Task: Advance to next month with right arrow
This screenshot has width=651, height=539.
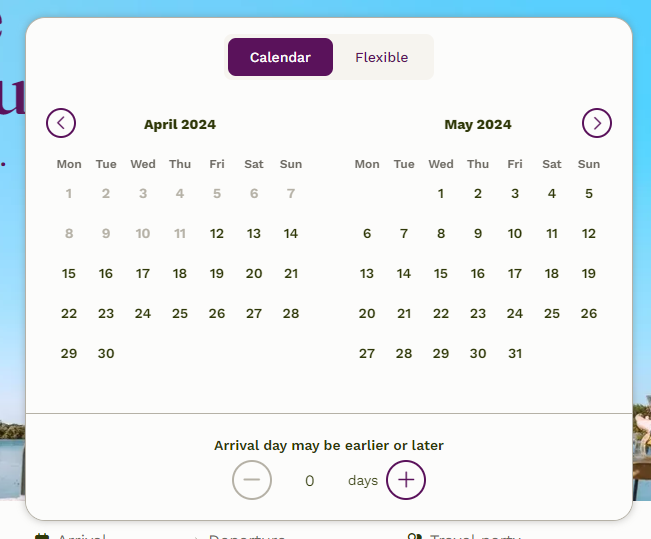Action: coord(597,123)
